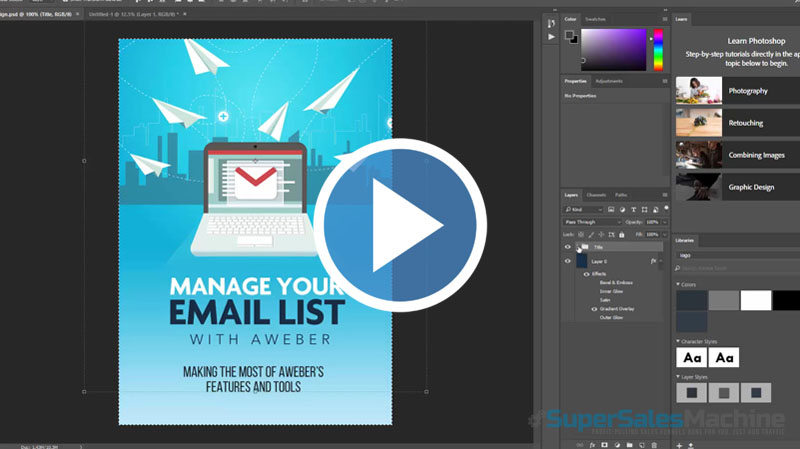The image size is (800, 449).
Task: Click the delete layer trash icon
Action: tap(655, 443)
